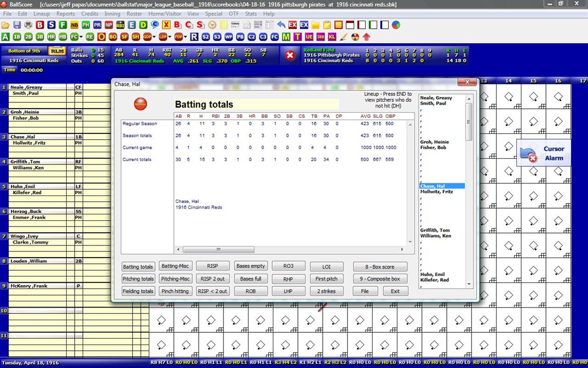
Task: Click the McKenry, Frank lineup row
Action: click(37, 286)
